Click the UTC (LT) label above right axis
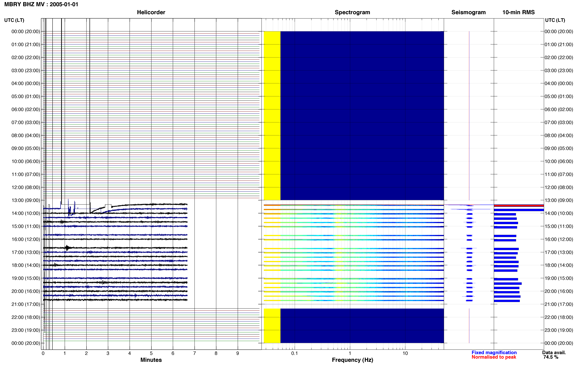The image size is (588, 368). 555,20
